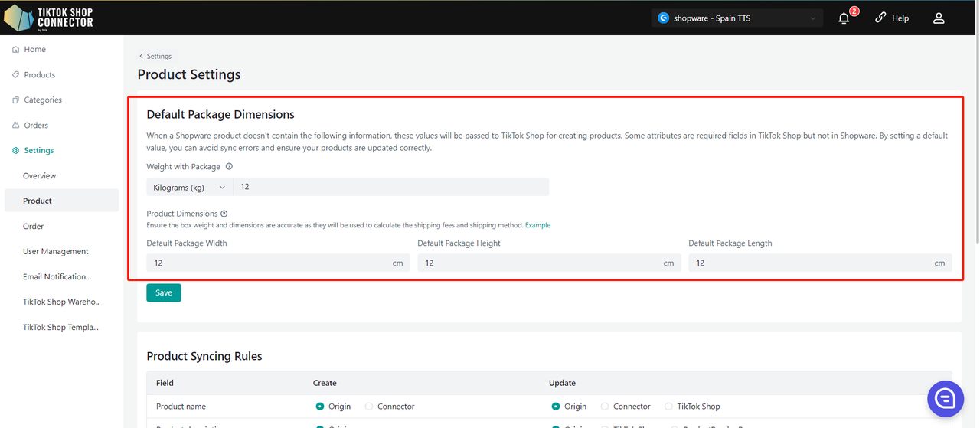
Task: Open User Management settings page
Action: (x=55, y=251)
